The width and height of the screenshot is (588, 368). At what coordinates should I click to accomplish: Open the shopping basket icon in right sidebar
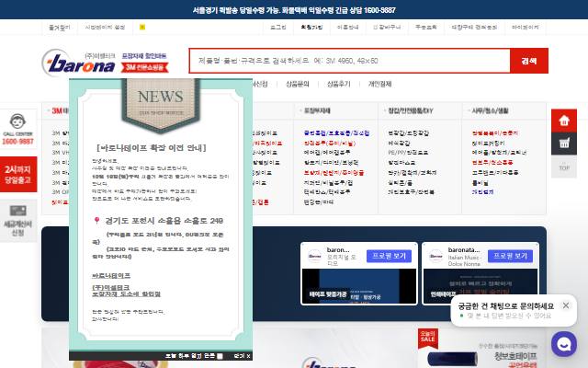tap(563, 144)
